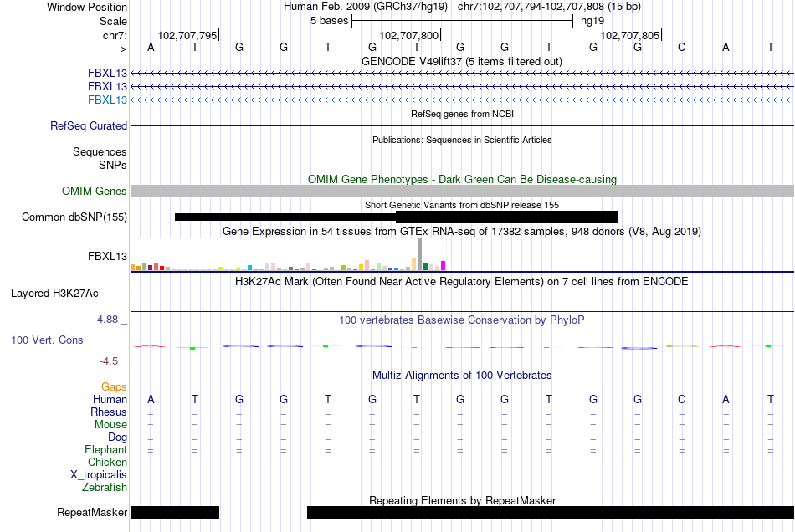Open RefSeq genes from NCBI title

[463, 114]
